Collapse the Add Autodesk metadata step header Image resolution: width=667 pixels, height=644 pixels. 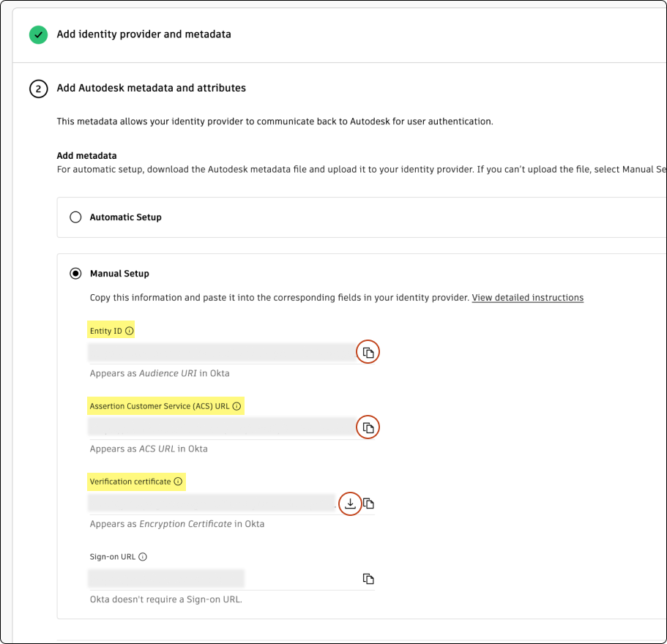[x=152, y=88]
